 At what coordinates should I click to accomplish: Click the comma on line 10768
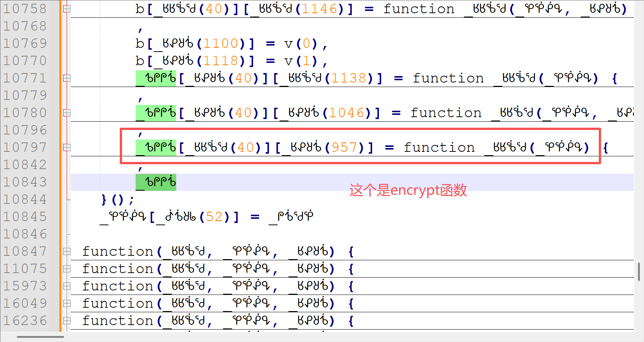(x=140, y=29)
